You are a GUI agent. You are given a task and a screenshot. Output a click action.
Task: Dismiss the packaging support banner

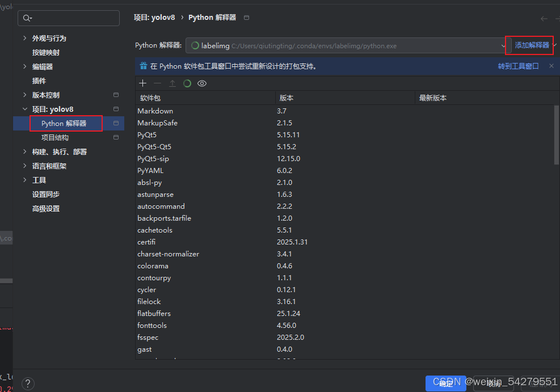coord(551,66)
